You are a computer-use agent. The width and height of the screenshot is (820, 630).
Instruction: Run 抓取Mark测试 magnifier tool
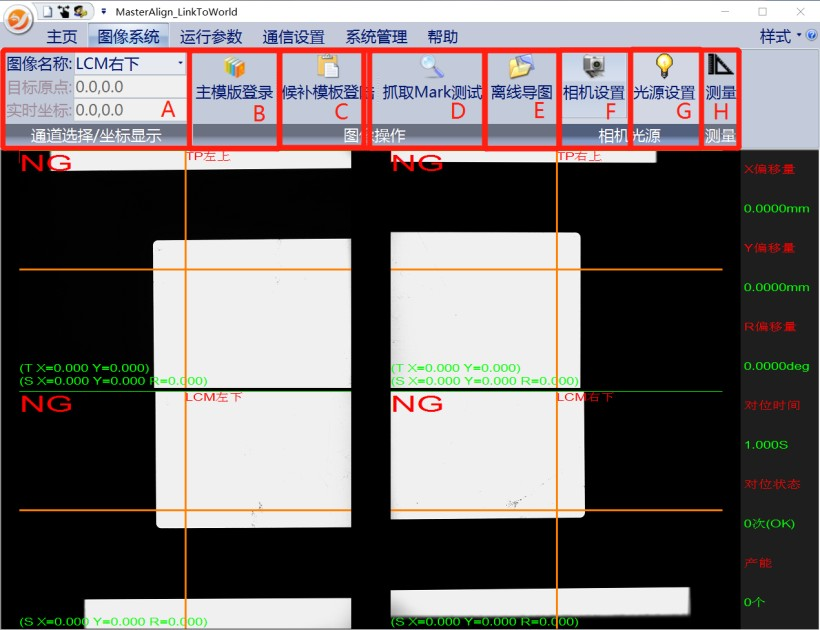(x=432, y=69)
